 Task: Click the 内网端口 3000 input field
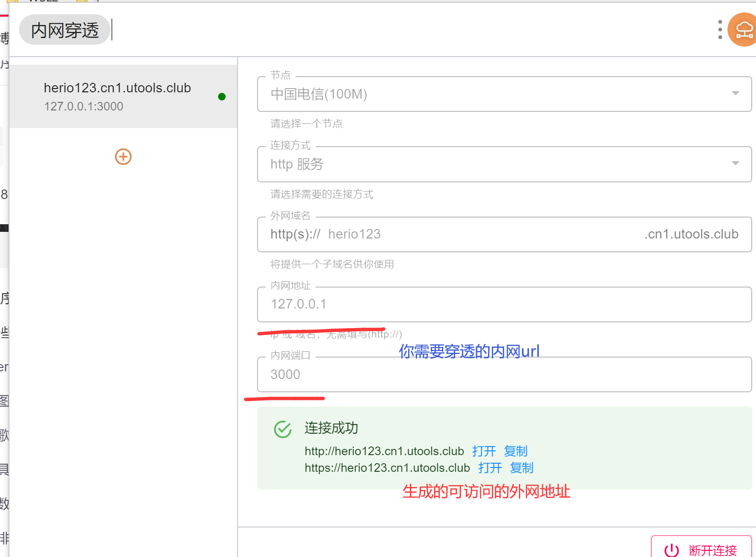coord(504,375)
